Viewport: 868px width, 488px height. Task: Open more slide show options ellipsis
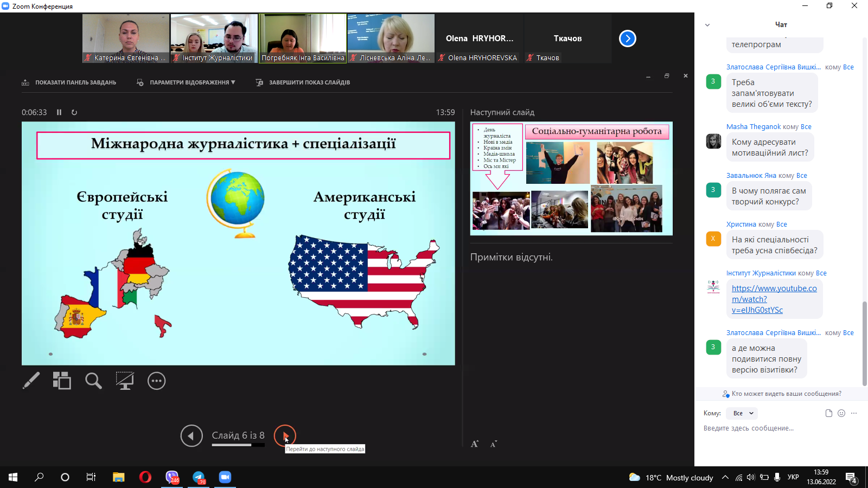pos(156,381)
